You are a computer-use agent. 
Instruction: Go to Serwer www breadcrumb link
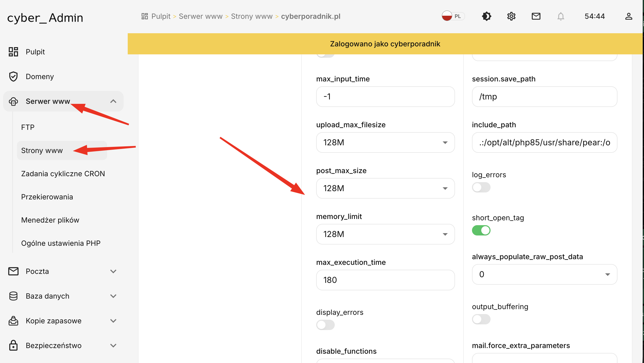pos(201,16)
